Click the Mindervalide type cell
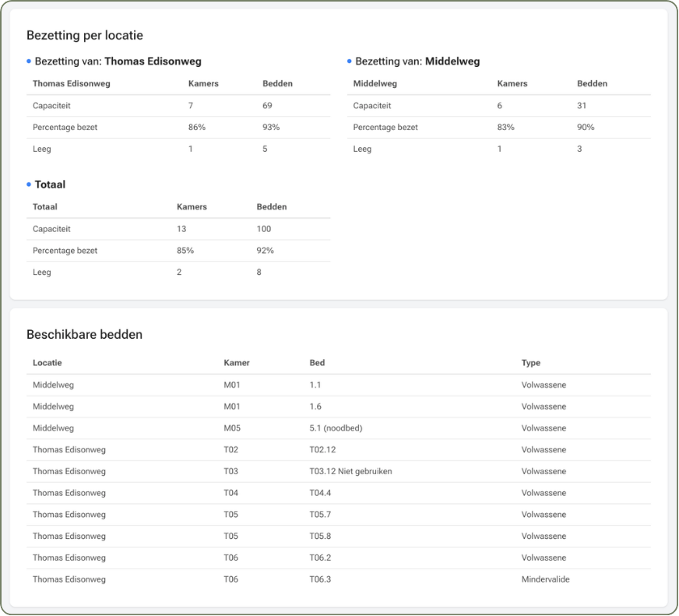The image size is (679, 616). (544, 579)
